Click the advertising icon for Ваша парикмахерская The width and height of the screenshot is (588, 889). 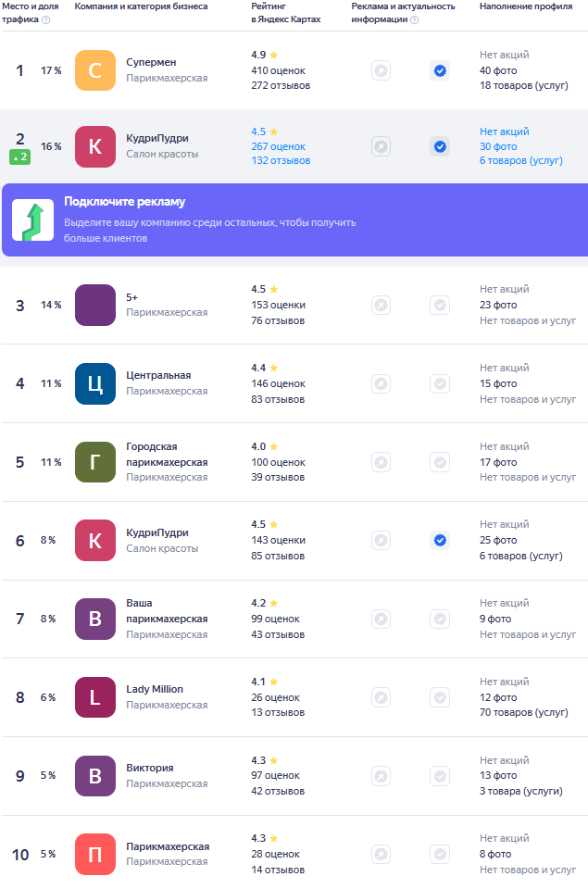click(381, 620)
